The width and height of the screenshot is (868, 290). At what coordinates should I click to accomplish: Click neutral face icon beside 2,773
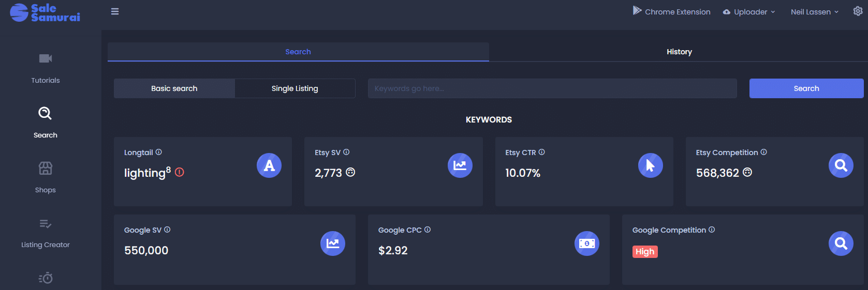coord(350,172)
